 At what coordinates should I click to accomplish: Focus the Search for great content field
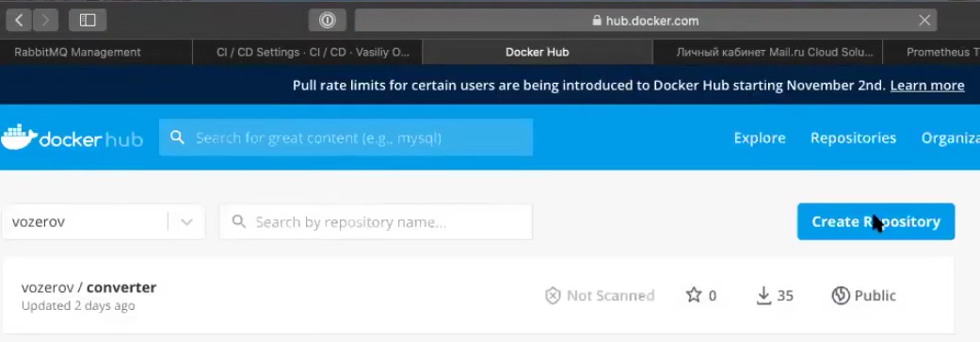point(345,138)
